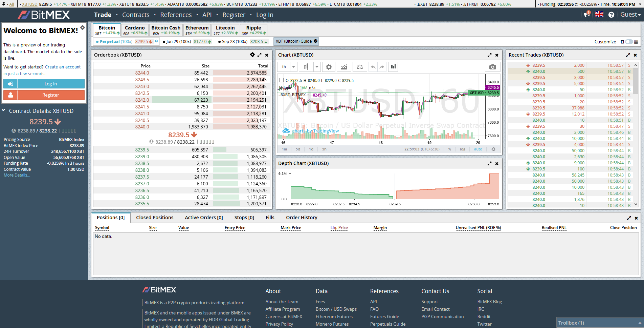Switch to Closed Positions tab

pyautogui.click(x=155, y=218)
